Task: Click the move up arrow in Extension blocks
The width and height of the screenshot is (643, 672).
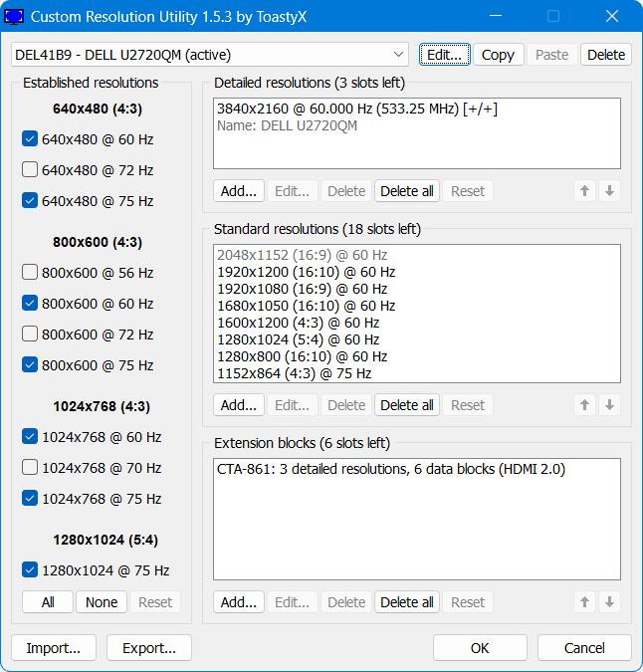Action: (585, 602)
